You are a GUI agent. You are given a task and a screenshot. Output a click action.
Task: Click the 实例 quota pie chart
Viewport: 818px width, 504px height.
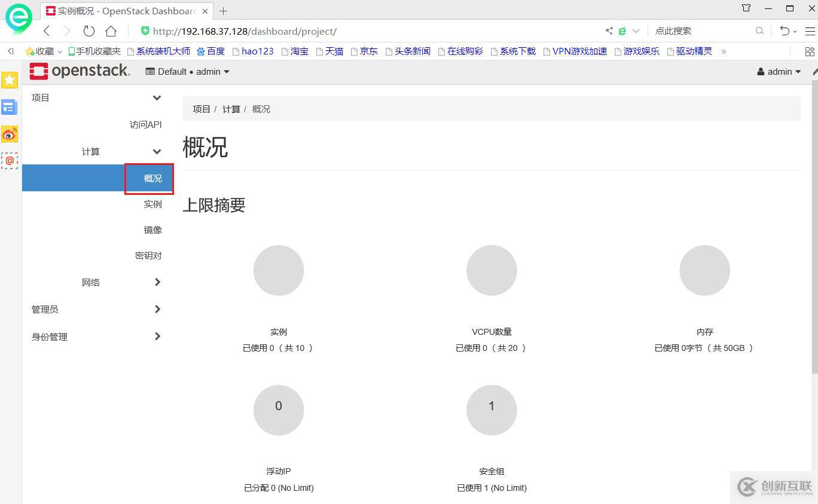click(279, 270)
